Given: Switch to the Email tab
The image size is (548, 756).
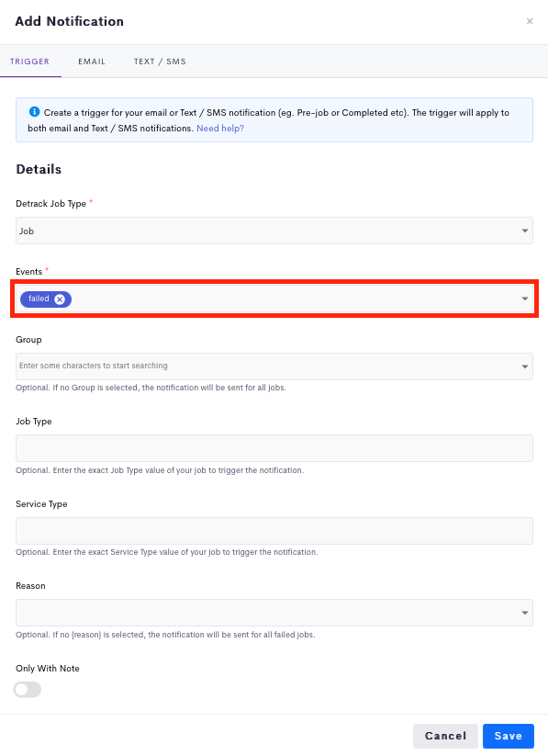Looking at the screenshot, I should click(x=92, y=62).
